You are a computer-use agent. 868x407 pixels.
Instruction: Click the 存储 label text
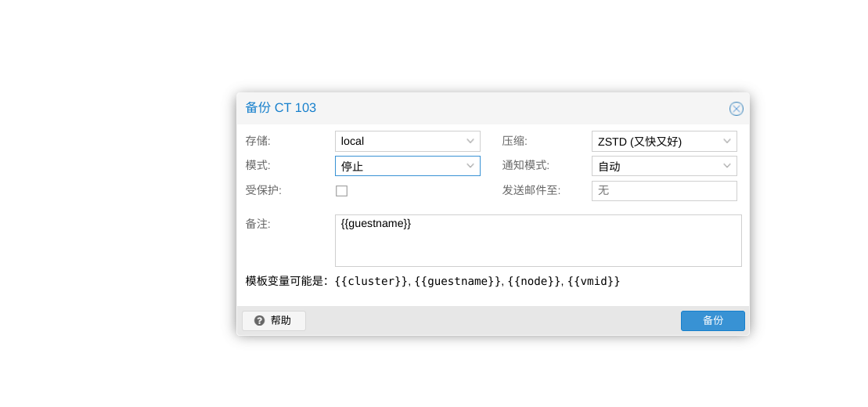tap(258, 141)
